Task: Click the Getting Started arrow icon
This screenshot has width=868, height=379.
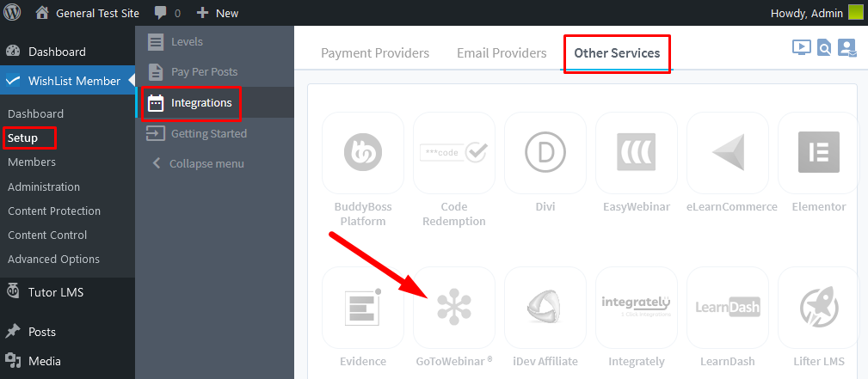Action: pos(156,133)
